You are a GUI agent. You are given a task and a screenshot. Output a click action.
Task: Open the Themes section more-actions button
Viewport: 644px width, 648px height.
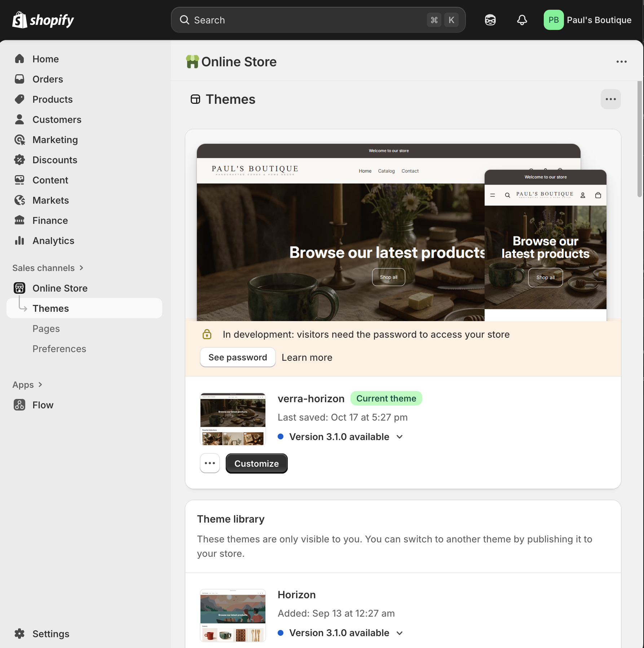(x=610, y=99)
